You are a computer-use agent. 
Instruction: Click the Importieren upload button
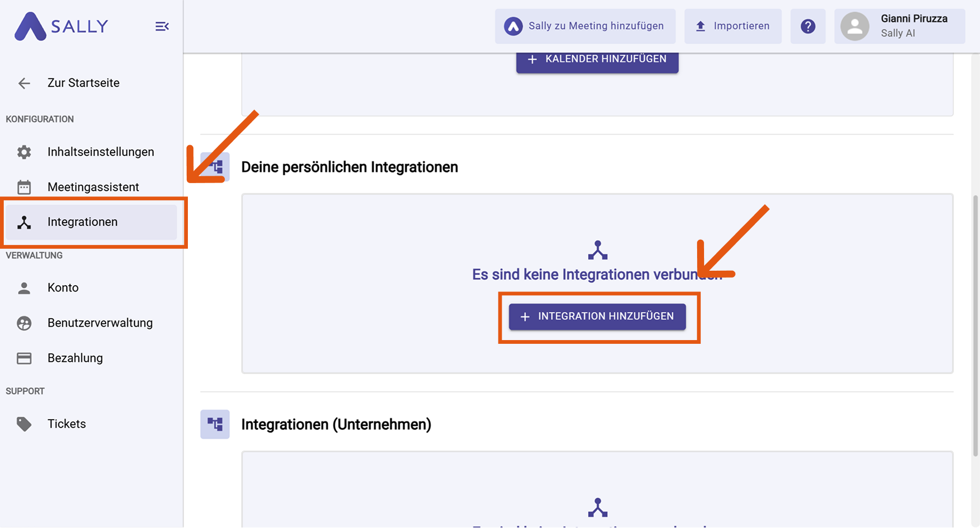733,26
